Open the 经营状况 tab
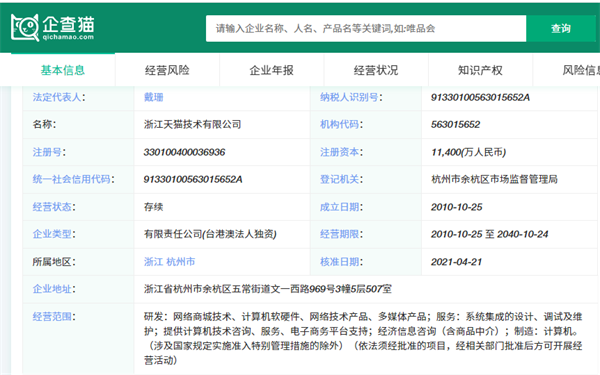This screenshot has width=600, height=375. (376, 70)
